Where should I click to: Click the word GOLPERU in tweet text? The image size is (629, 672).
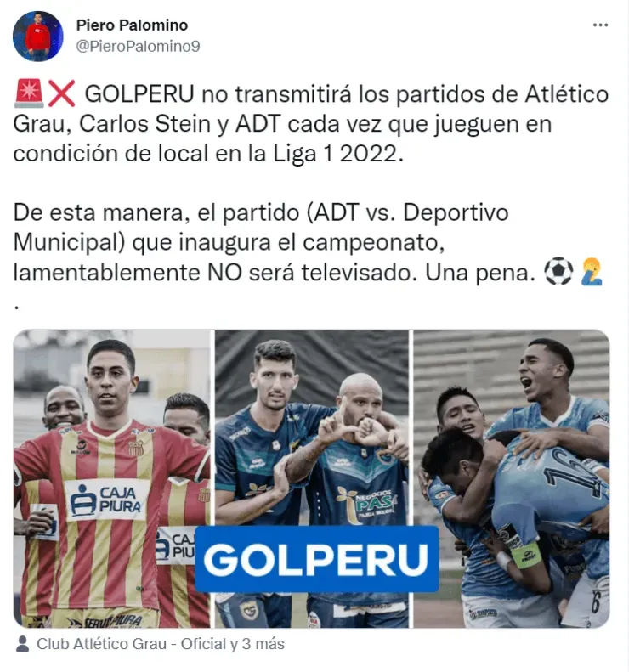(x=139, y=93)
